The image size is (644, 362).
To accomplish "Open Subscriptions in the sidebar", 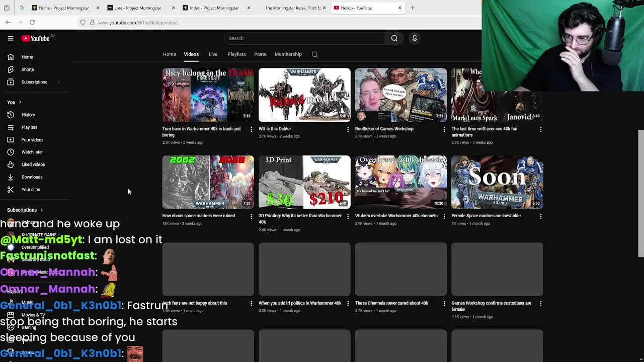I will [x=34, y=82].
